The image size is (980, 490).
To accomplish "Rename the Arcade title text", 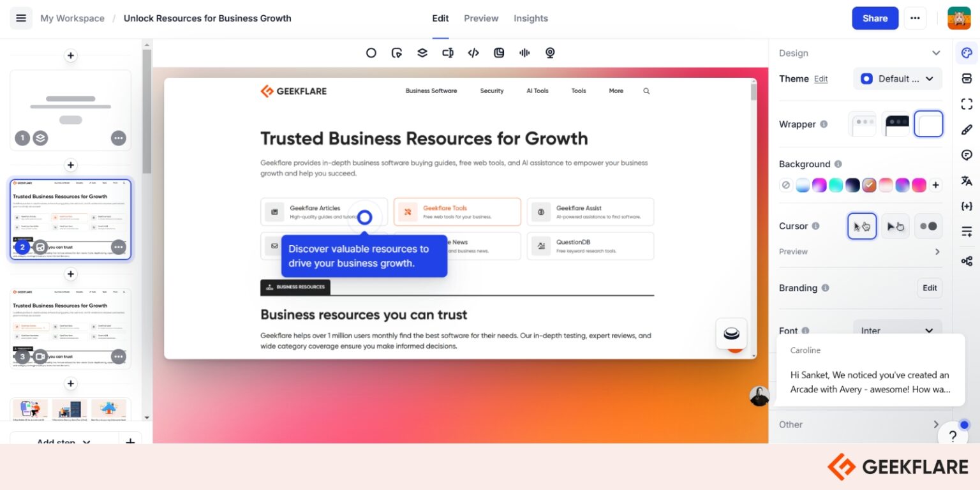I will click(x=207, y=19).
